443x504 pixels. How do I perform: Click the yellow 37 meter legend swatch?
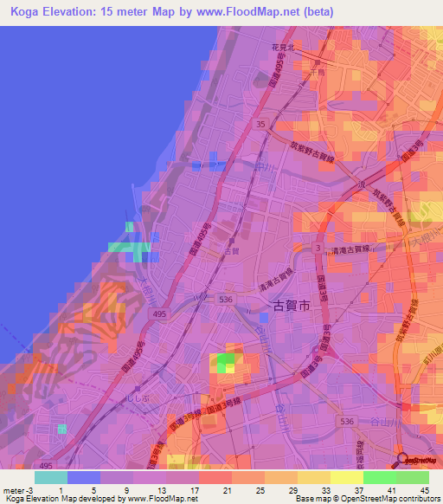[x=347, y=478]
